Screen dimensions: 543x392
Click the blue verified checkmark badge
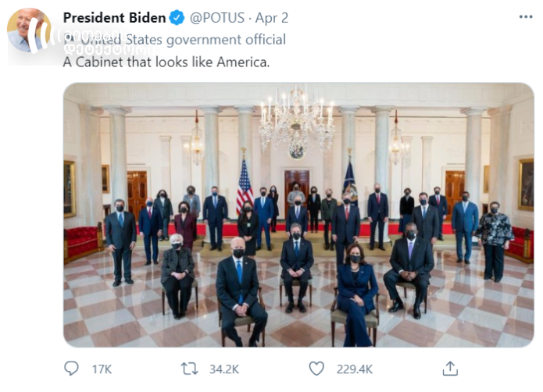[177, 18]
